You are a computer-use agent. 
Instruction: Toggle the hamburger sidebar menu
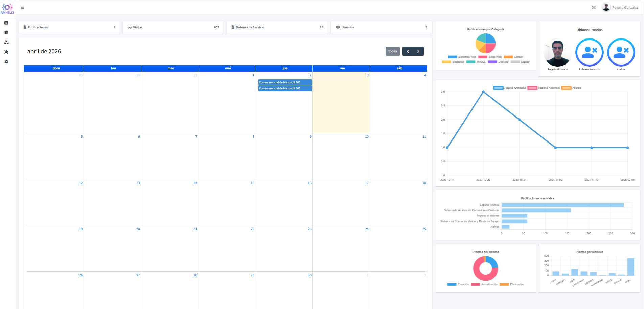click(23, 7)
